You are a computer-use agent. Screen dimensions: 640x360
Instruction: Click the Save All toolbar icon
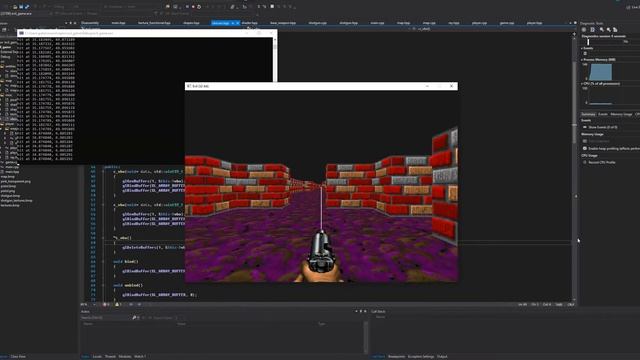27,7
